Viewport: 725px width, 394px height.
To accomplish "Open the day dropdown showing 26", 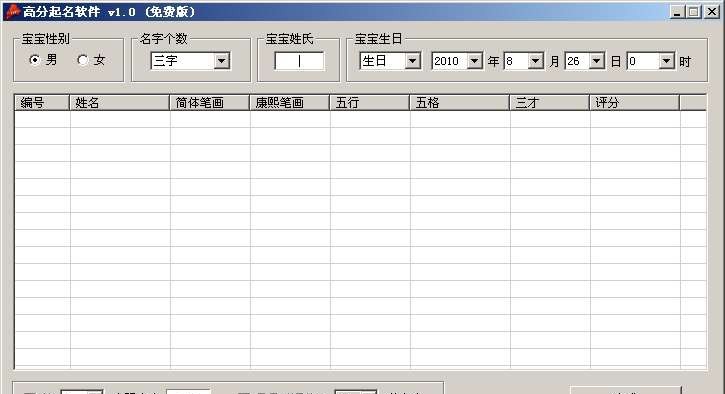I will (584, 61).
